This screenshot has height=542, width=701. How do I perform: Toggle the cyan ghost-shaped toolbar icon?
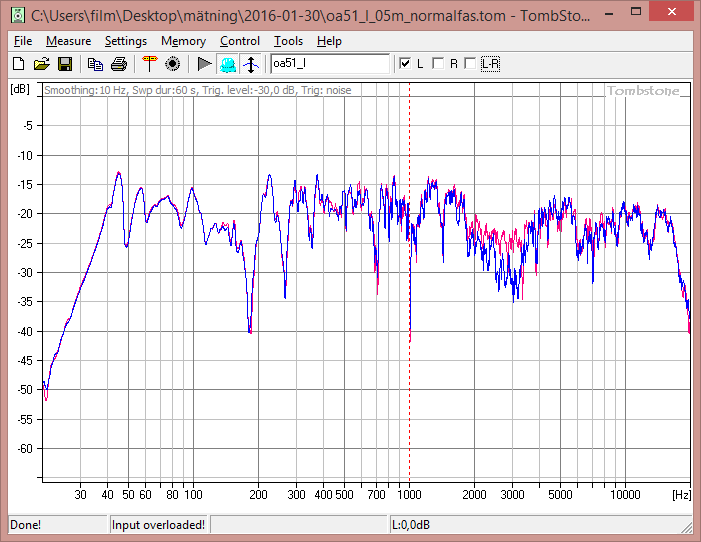point(228,64)
